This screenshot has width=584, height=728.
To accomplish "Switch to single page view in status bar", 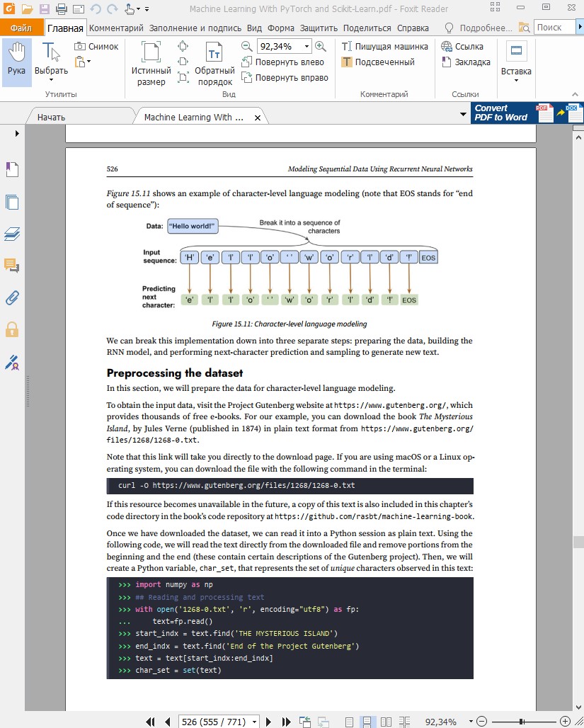I will pos(349,722).
